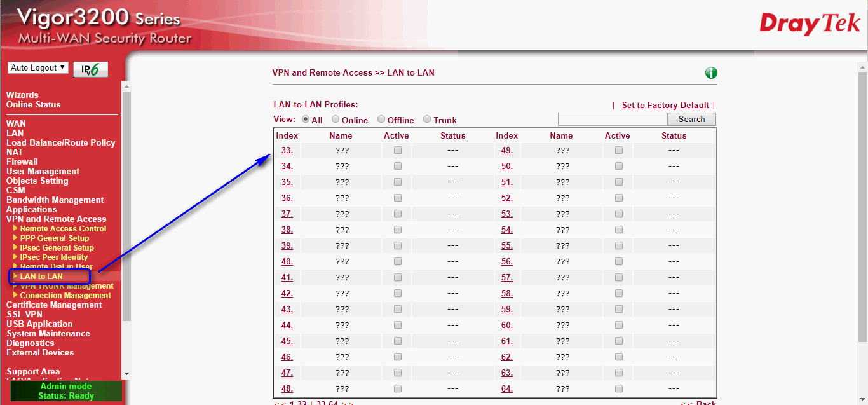Open the Firewall menu

pos(22,162)
